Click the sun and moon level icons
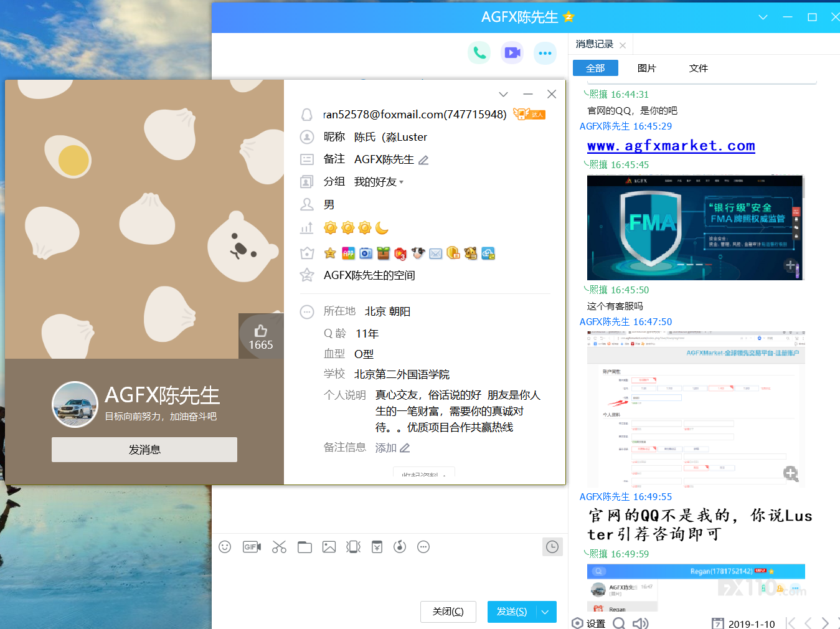Viewport: 840px width, 629px height. 356,228
